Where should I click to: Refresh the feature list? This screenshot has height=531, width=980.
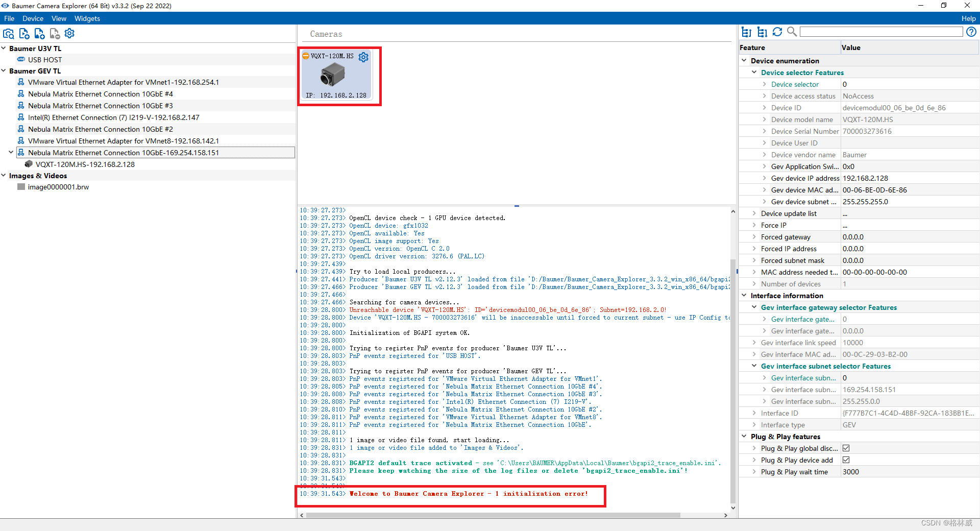click(777, 32)
